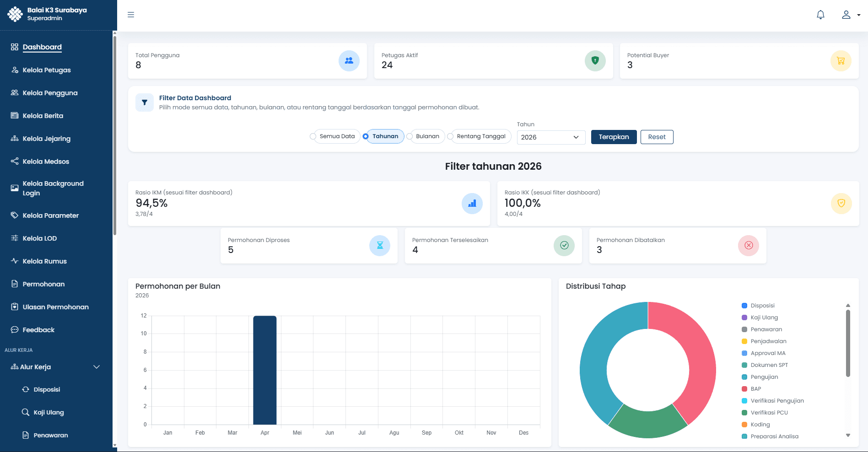
Task: Go to Kaji Ulang under Alur Kerja
Action: [x=49, y=412]
